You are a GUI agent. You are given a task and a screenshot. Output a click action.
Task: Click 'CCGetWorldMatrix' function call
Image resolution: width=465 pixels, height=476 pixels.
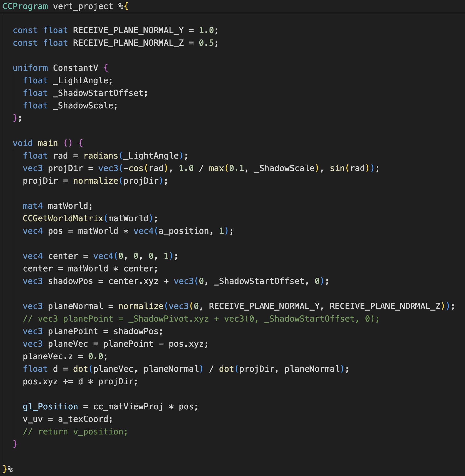click(63, 218)
